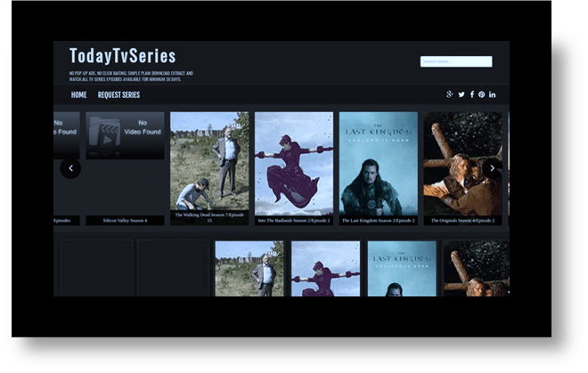588x373 pixels.
Task: Open the lower row Into The Badlands thumbnail
Action: [325, 269]
